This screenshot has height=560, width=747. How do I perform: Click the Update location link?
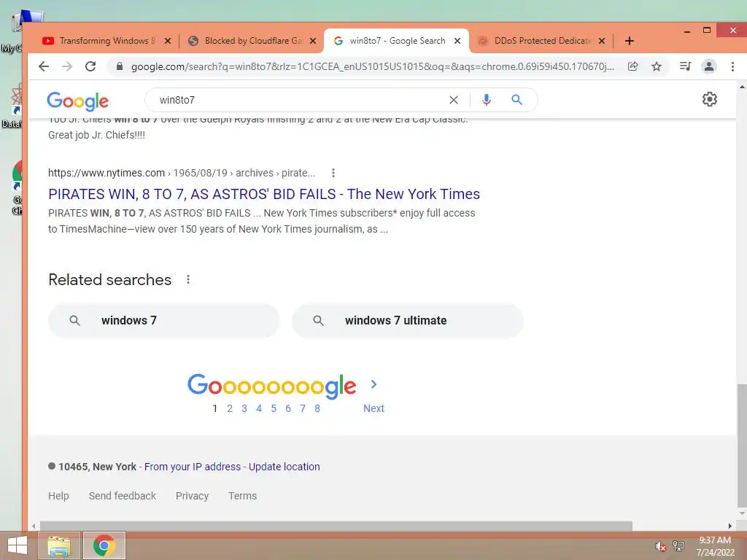coord(284,467)
